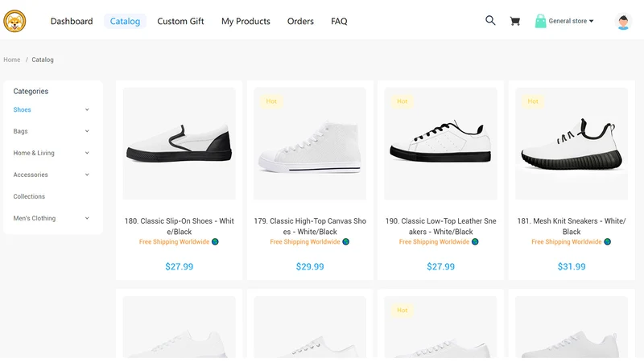Viewport: 644px width, 362px height.
Task: Click globe icon under Classic Slip-On Shoes
Action: 215,242
